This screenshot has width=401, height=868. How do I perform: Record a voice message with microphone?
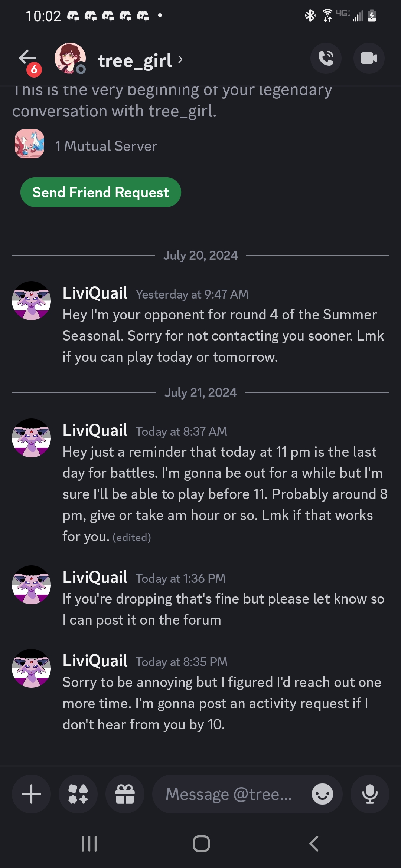click(x=370, y=794)
